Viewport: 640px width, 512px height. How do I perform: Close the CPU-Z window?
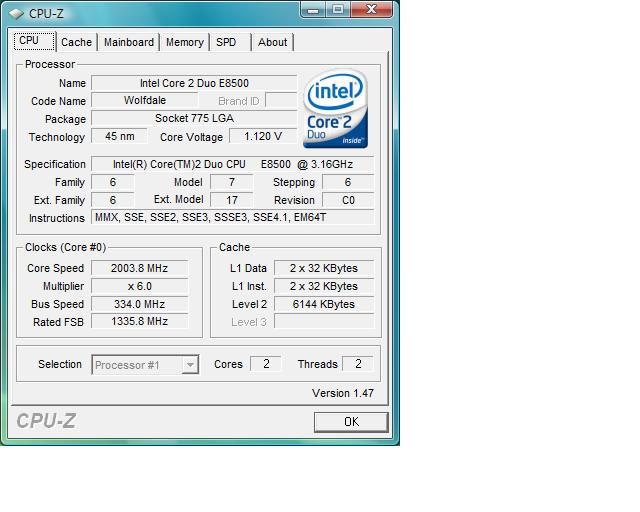coord(371,9)
